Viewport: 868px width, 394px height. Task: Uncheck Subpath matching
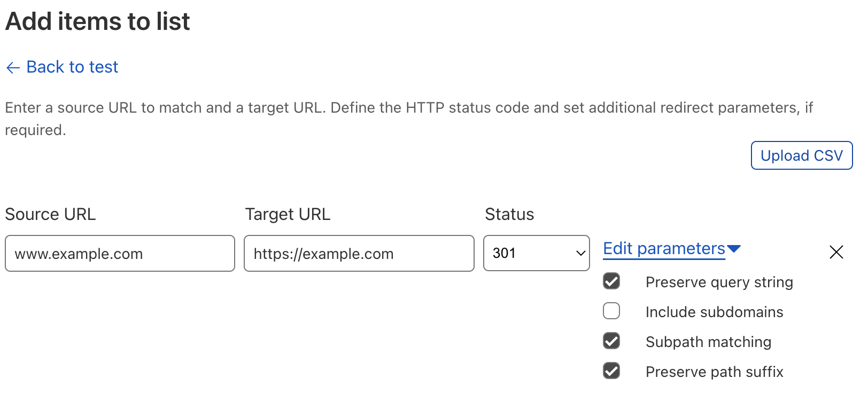[611, 341]
